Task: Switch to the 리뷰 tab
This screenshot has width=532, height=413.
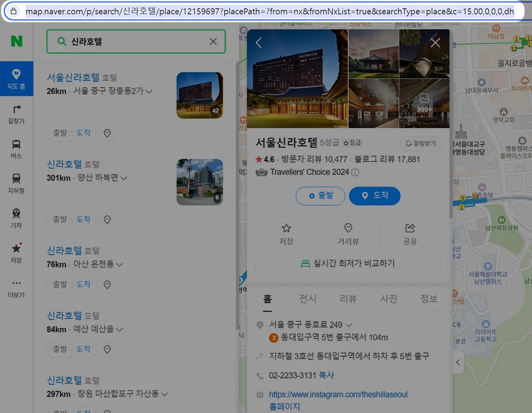Action: tap(348, 299)
